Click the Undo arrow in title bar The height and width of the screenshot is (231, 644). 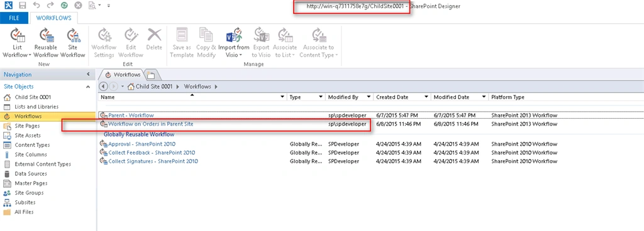coord(36,5)
